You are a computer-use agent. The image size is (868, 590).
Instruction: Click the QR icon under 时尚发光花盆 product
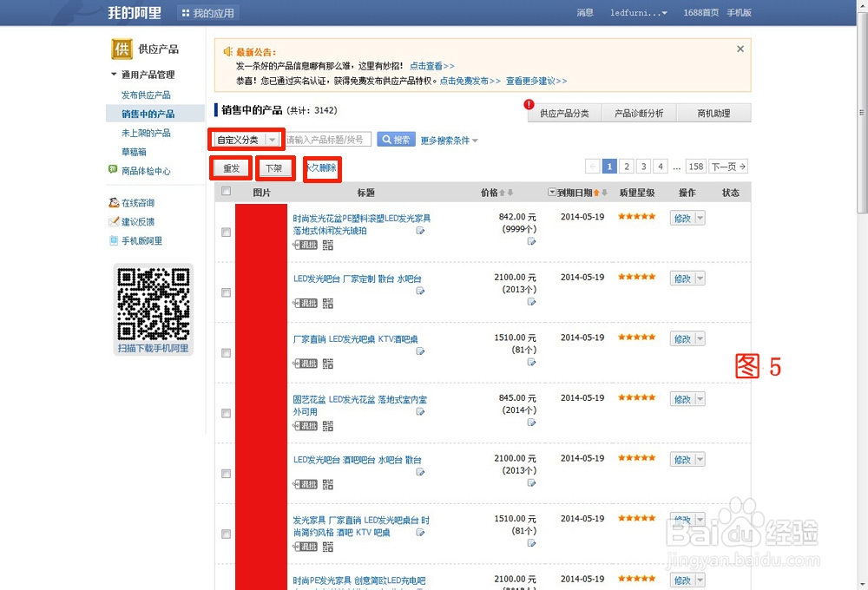point(328,246)
